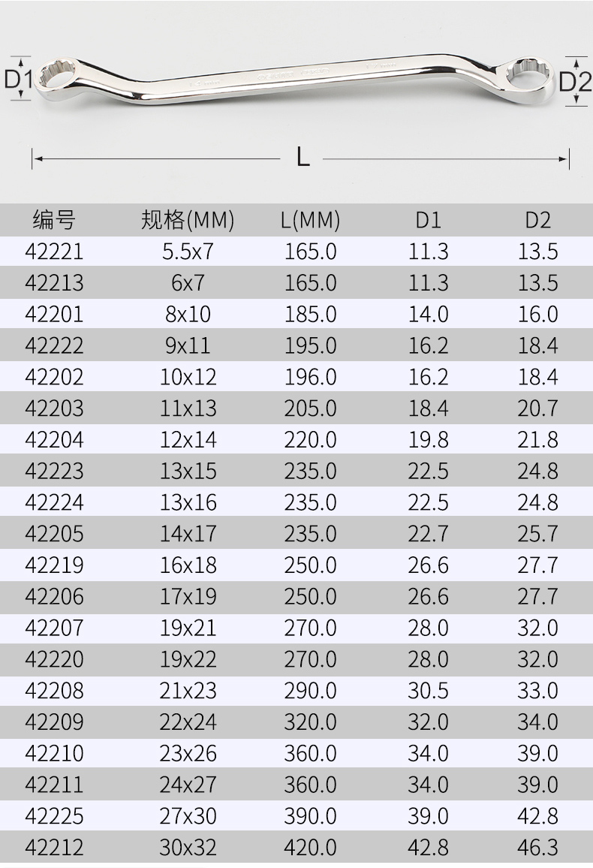The image size is (593, 868).
Task: Click the L length label under wrench
Action: tap(303, 157)
